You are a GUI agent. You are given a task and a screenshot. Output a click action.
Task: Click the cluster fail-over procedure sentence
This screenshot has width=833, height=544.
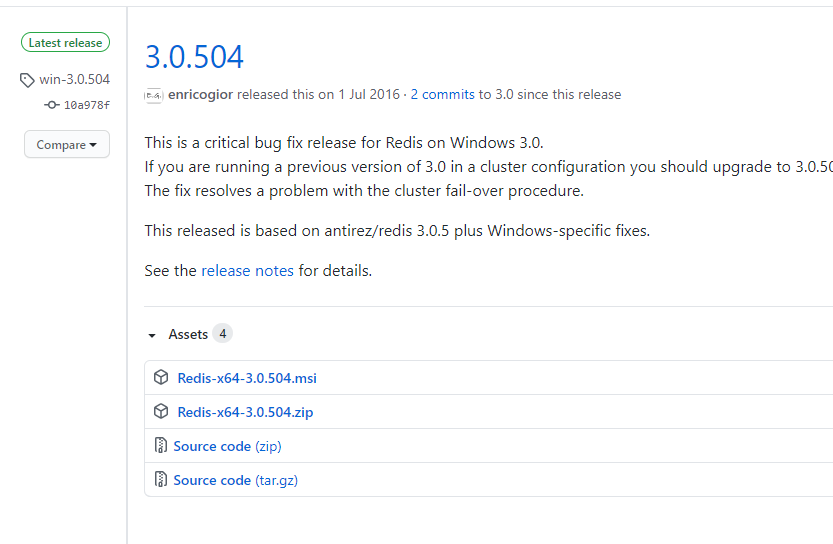tap(364, 191)
